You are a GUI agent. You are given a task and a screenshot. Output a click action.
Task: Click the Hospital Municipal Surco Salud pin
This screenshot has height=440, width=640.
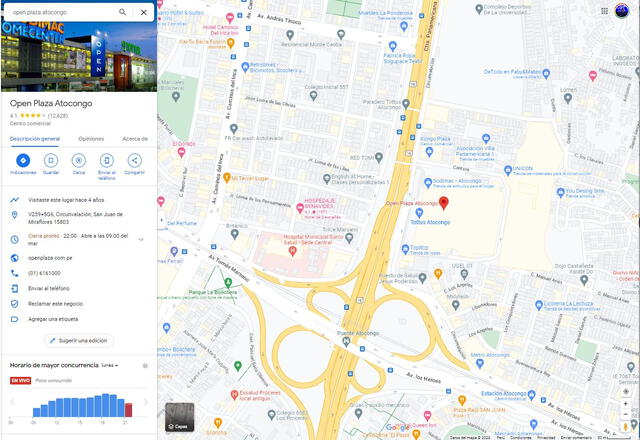pyautogui.click(x=292, y=251)
